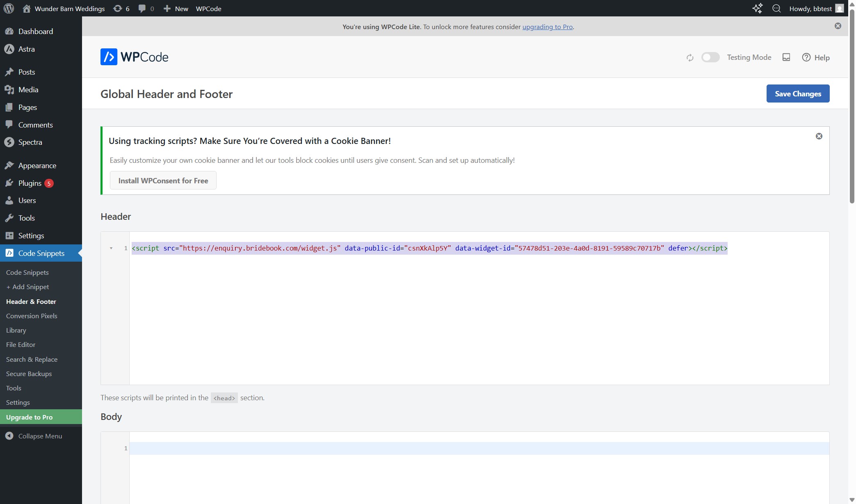This screenshot has width=856, height=504.
Task: Open WPCode Tools submenu item
Action: [x=14, y=388]
